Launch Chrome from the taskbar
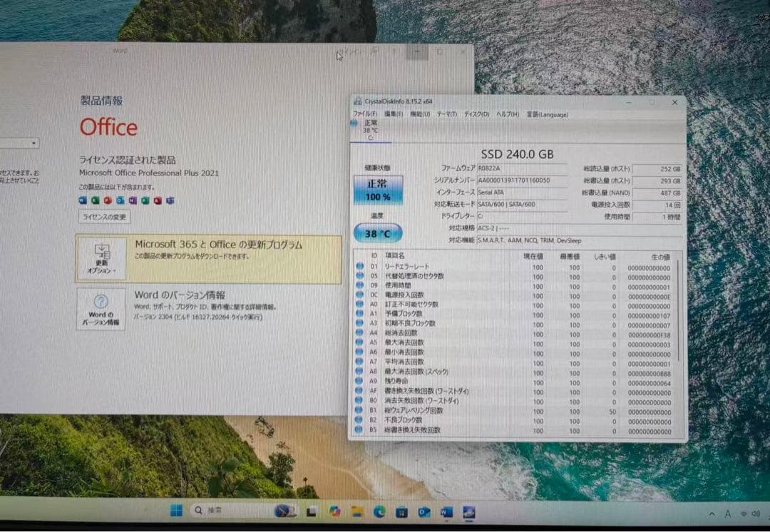 click(337, 512)
